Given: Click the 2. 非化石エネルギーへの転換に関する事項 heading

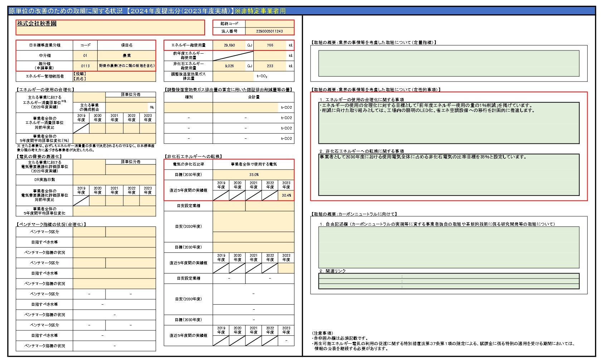Looking at the screenshot, I should tap(361, 151).
